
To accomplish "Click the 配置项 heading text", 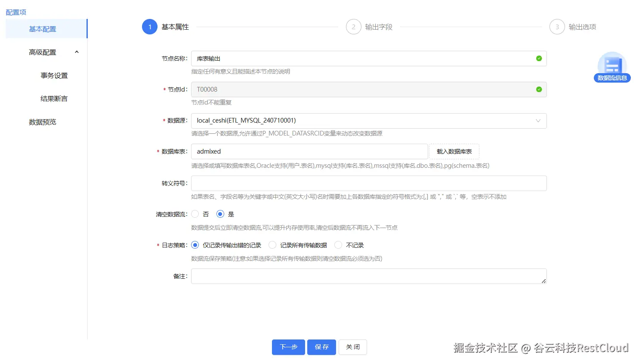I will 16,12.
